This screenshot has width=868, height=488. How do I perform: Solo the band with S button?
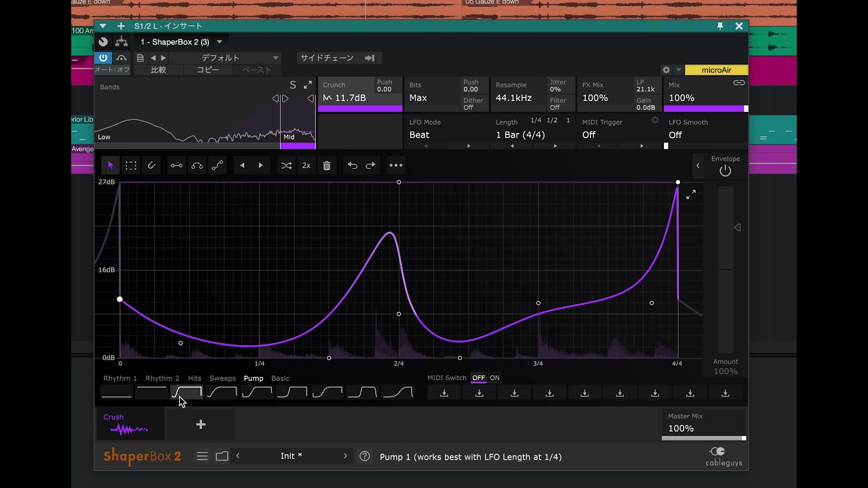coord(293,85)
